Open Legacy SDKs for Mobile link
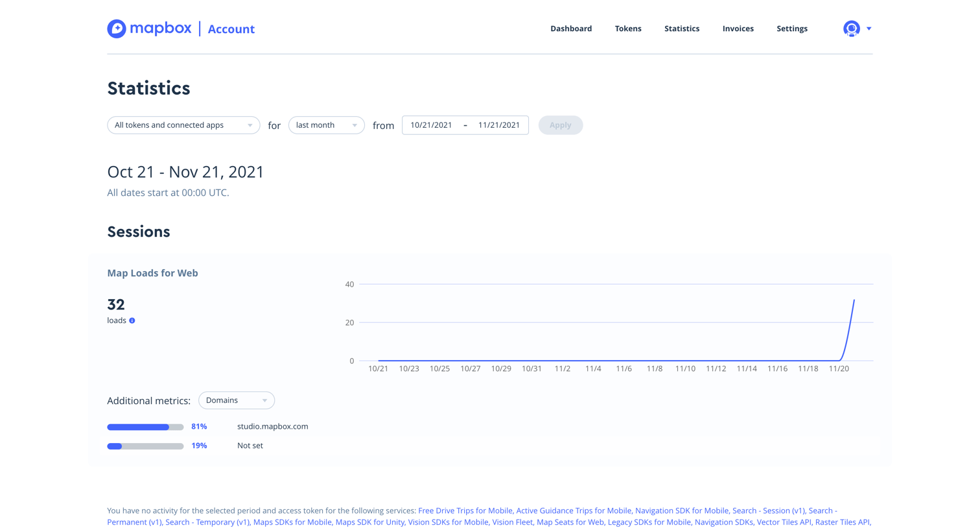This screenshot has height=528, width=980. (x=649, y=522)
